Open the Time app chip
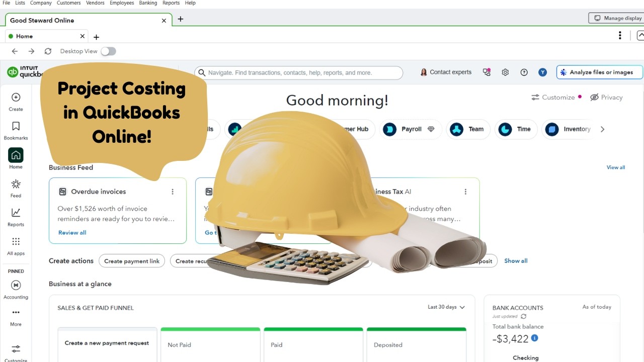The height and width of the screenshot is (362, 644). point(516,129)
